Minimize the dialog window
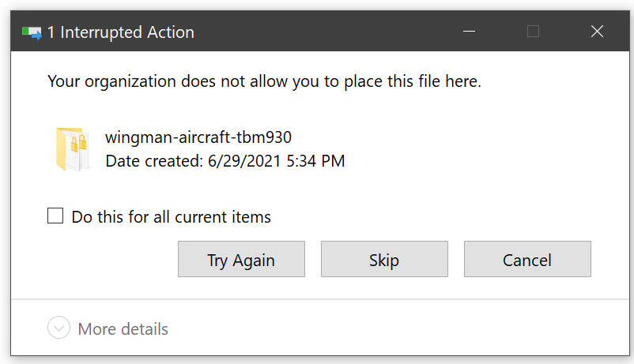This screenshot has width=634, height=364. tap(470, 32)
